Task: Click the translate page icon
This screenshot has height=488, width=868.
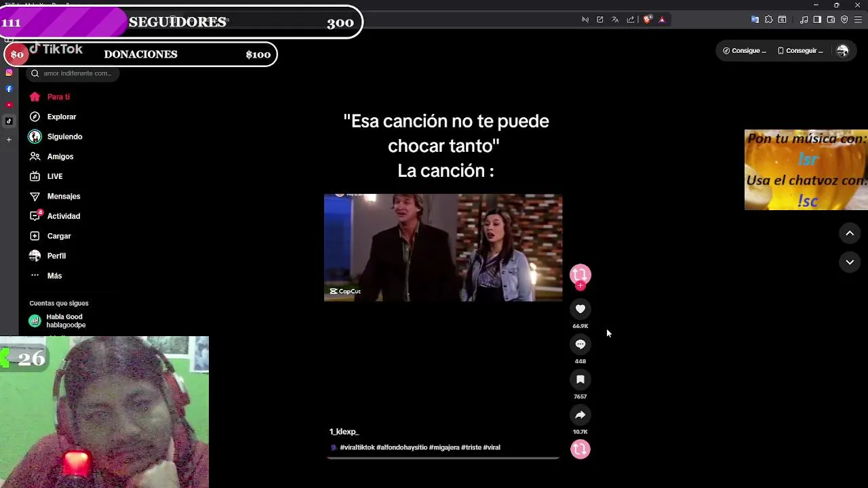Action: 615,20
